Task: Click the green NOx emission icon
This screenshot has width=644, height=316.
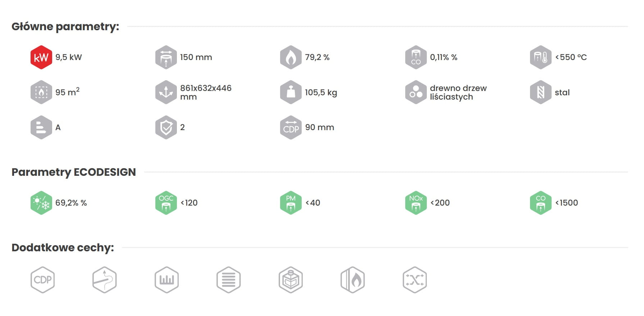Action: coord(416,203)
